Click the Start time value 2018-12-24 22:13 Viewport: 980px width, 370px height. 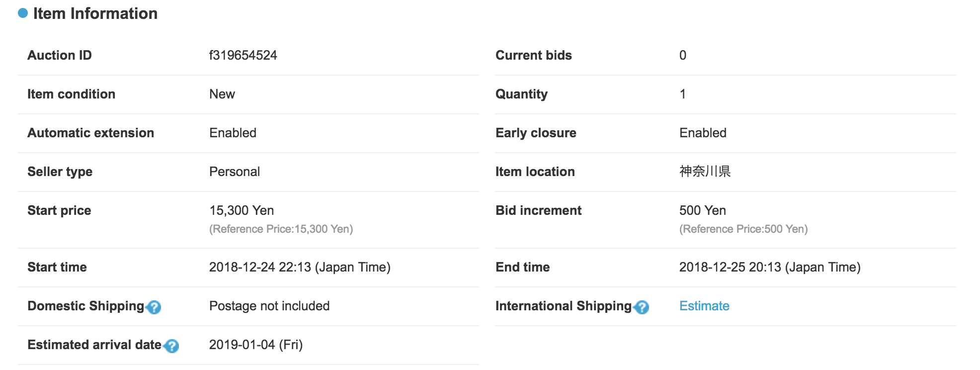[300, 267]
